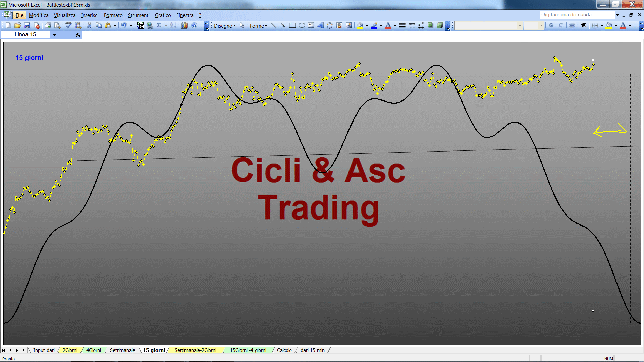Click the drawing fill color bucket
Screen dimensions: 644x362
pyautogui.click(x=360, y=25)
